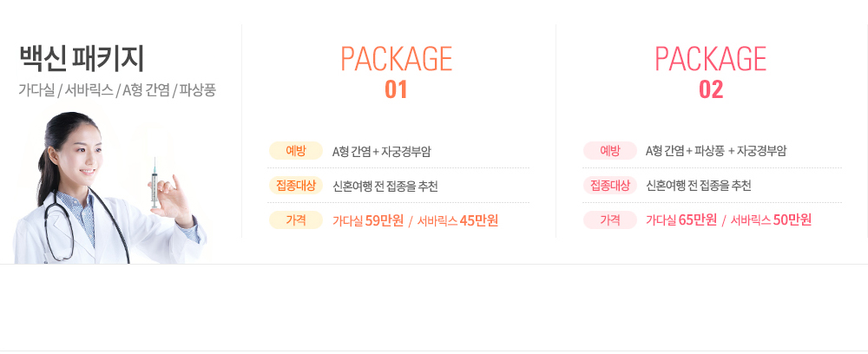Click the 백신 패키지 heading

pos(82,59)
